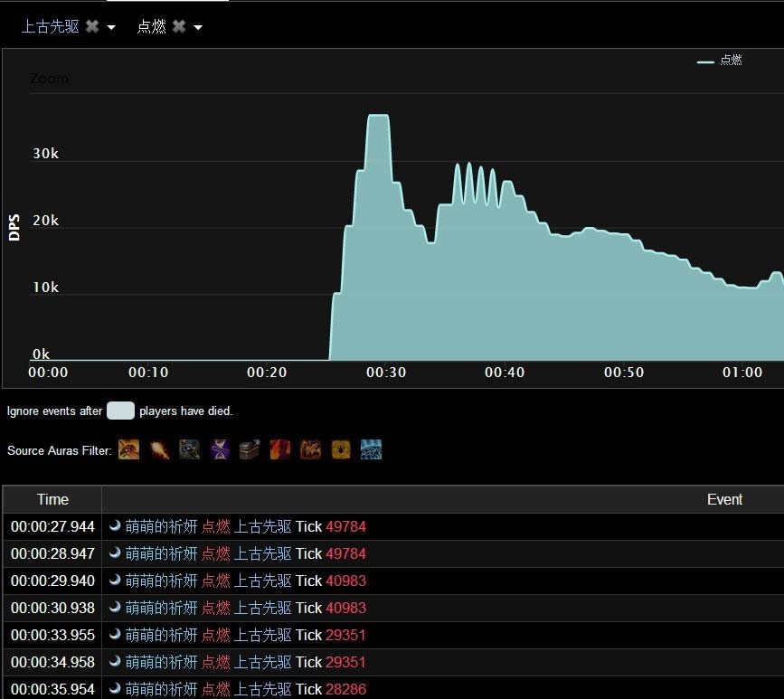Screen dimensions: 784x699
Task: Remove the 点燃 filter with its X
Action: click(x=179, y=27)
